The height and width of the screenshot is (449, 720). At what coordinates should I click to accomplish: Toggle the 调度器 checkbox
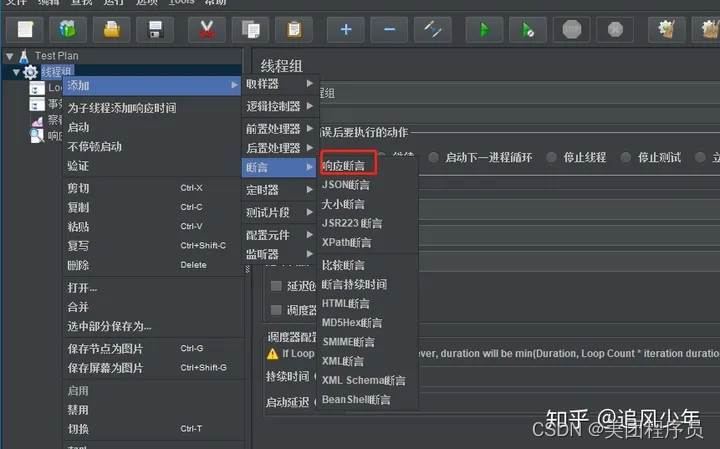[276, 310]
